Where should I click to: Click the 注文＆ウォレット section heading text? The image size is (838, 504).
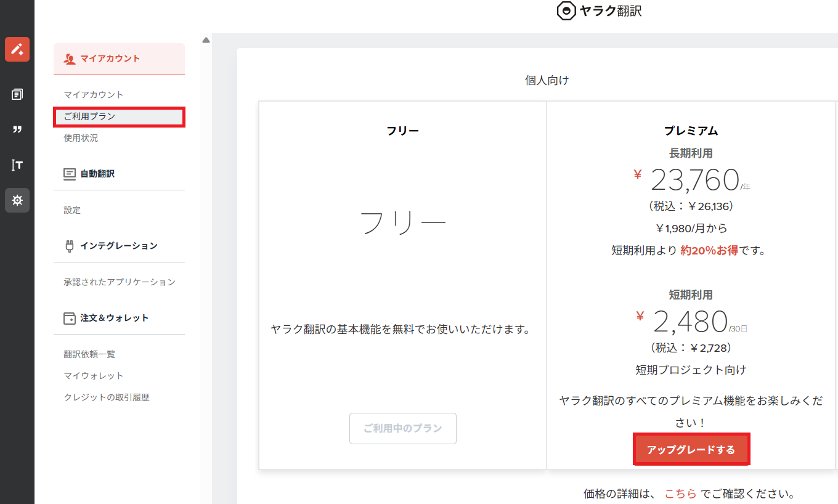coord(115,318)
